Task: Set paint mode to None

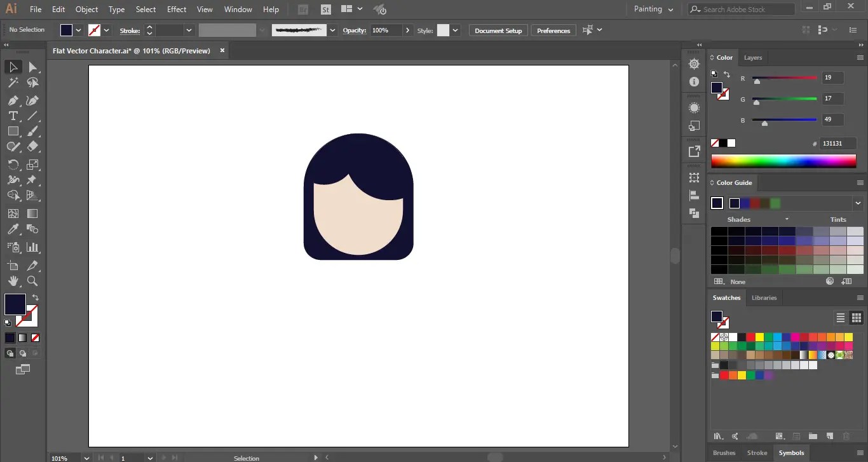Action: (x=36, y=338)
